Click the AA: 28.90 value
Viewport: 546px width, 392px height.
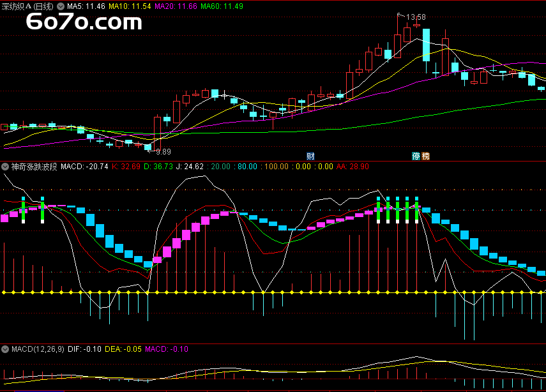tap(353, 167)
